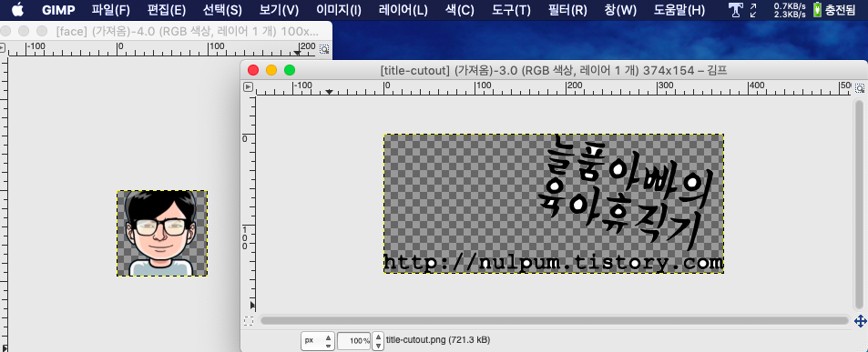Minimize title-cutout window with yellow button
Screen dimensions: 868x352
click(x=271, y=70)
